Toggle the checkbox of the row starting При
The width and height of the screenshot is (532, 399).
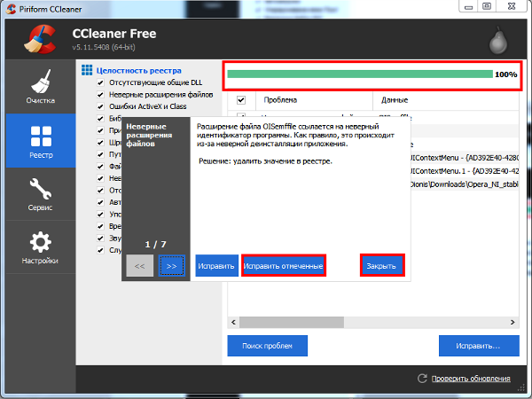[x=100, y=130]
